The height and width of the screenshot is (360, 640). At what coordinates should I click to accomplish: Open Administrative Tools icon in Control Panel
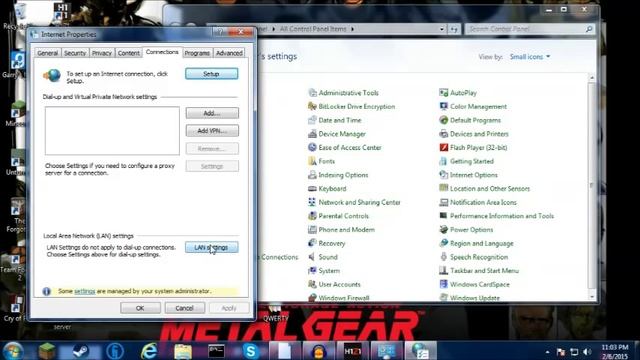(312, 93)
